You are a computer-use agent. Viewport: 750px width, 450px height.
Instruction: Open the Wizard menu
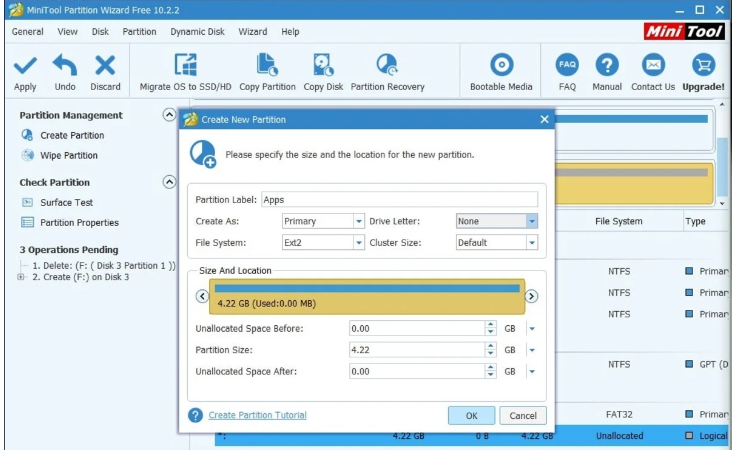click(253, 32)
